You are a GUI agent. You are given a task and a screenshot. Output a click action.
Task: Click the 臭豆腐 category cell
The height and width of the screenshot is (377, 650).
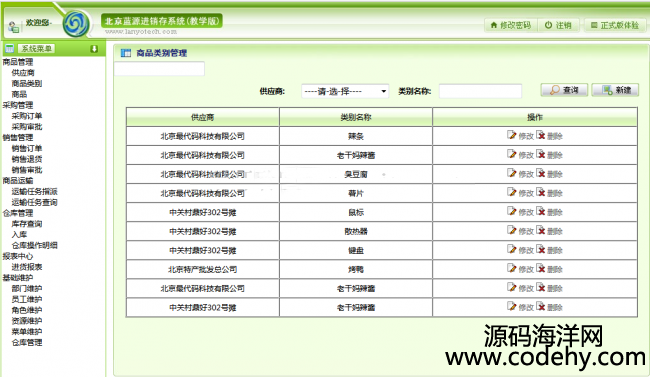(356, 174)
